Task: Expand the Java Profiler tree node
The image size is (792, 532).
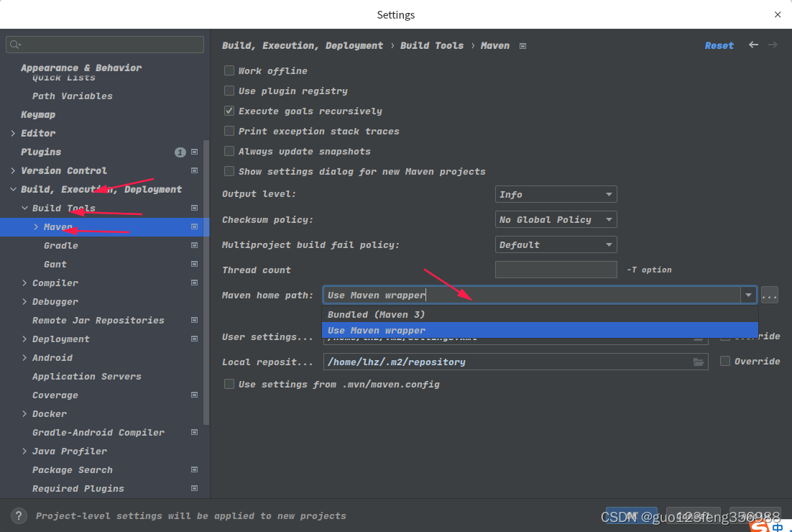Action: pyautogui.click(x=24, y=451)
